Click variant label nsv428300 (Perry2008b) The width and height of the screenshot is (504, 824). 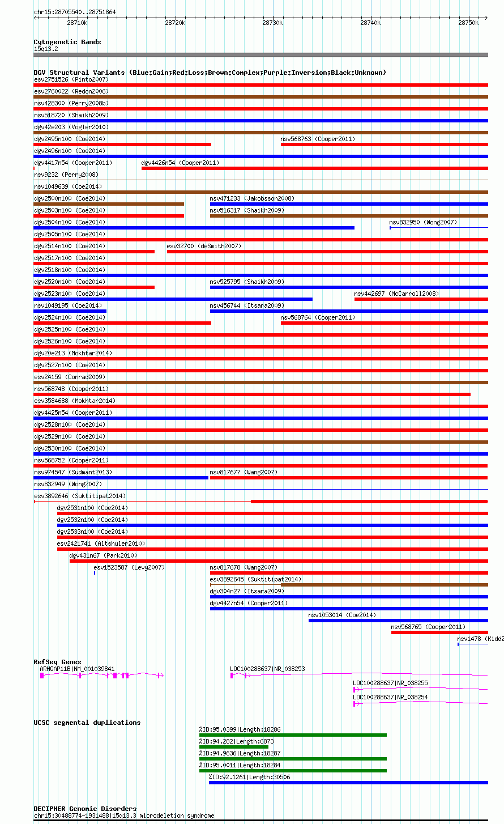tap(71, 103)
